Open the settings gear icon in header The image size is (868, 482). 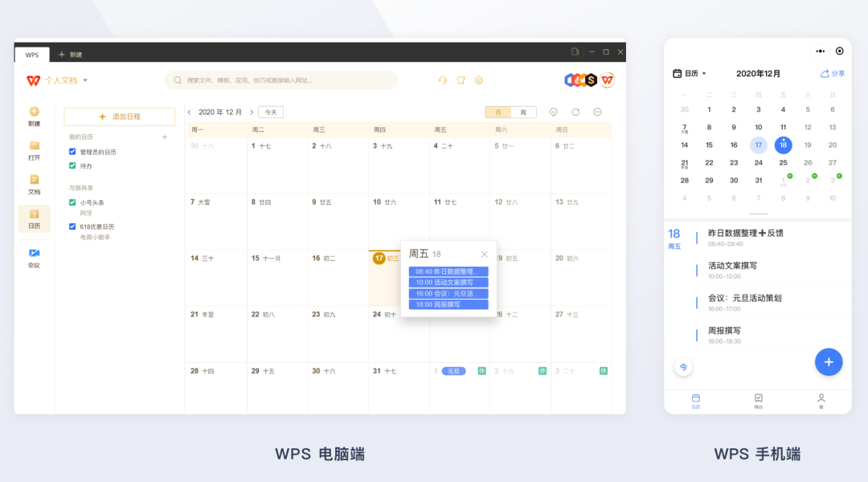pyautogui.click(x=478, y=80)
